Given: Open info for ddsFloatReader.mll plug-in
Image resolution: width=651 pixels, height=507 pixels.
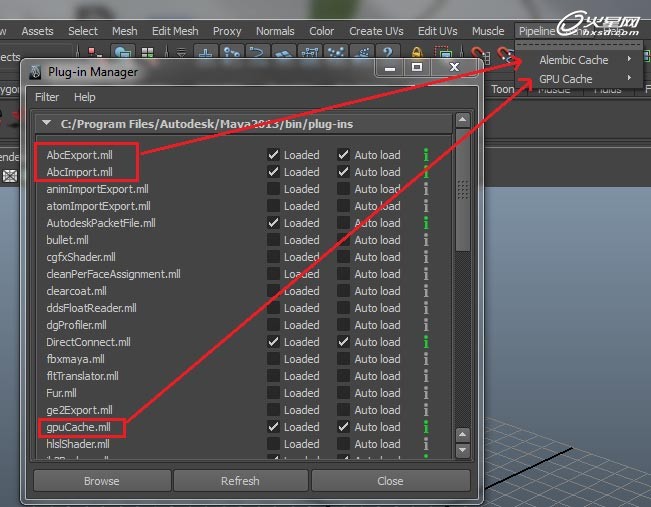Looking at the screenshot, I should pos(426,308).
